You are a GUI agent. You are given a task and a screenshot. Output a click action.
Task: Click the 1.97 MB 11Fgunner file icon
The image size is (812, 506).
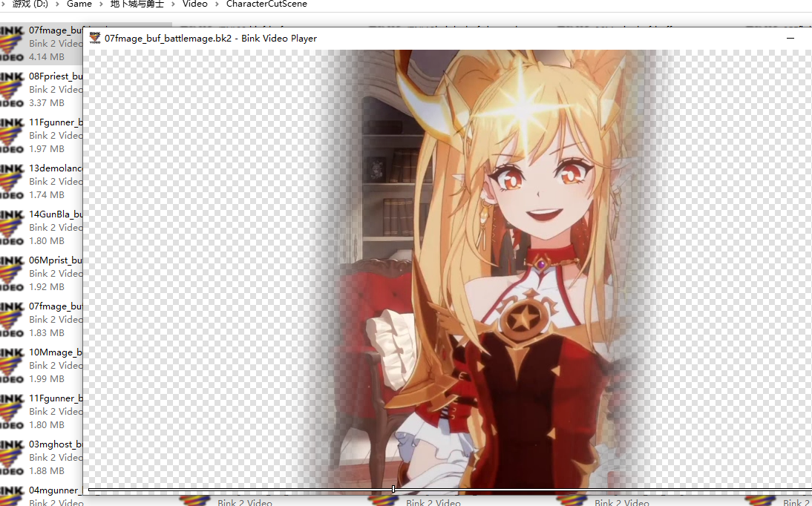tap(12, 135)
